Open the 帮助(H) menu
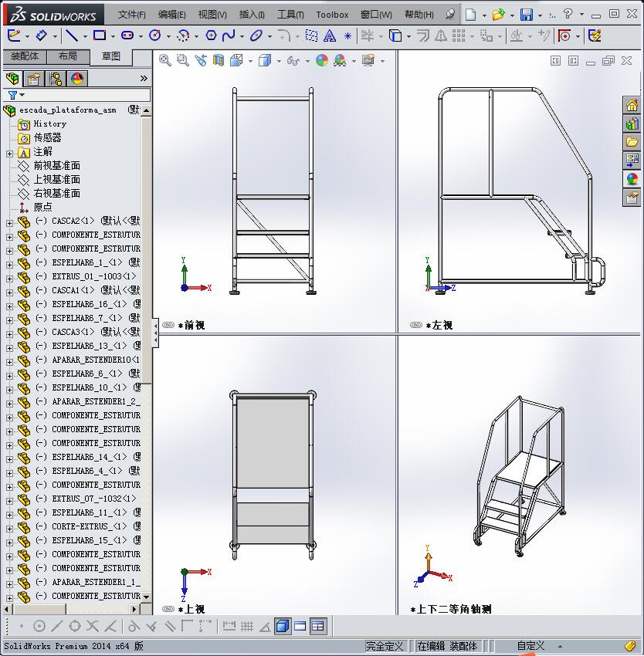Screen dimensions: 644x656 (419, 15)
